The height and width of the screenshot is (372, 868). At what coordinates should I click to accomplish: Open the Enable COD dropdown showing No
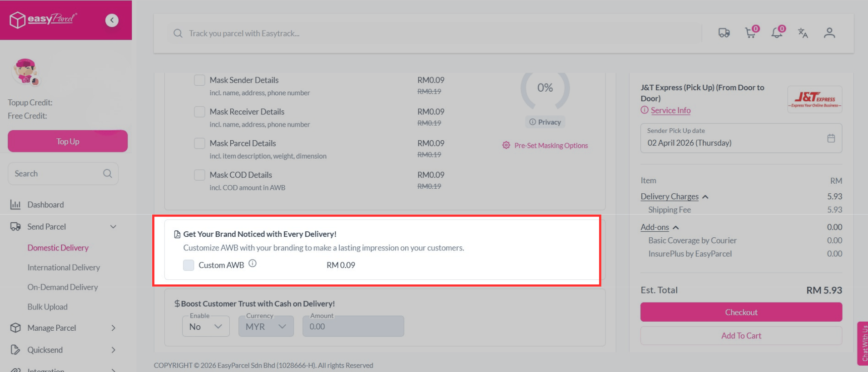[x=205, y=326]
